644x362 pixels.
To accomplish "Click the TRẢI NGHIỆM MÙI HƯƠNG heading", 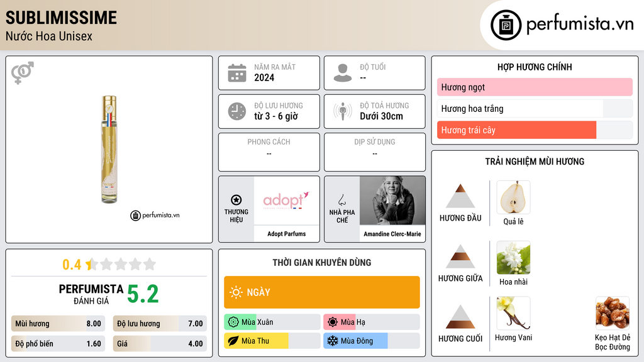I will coord(535,162).
